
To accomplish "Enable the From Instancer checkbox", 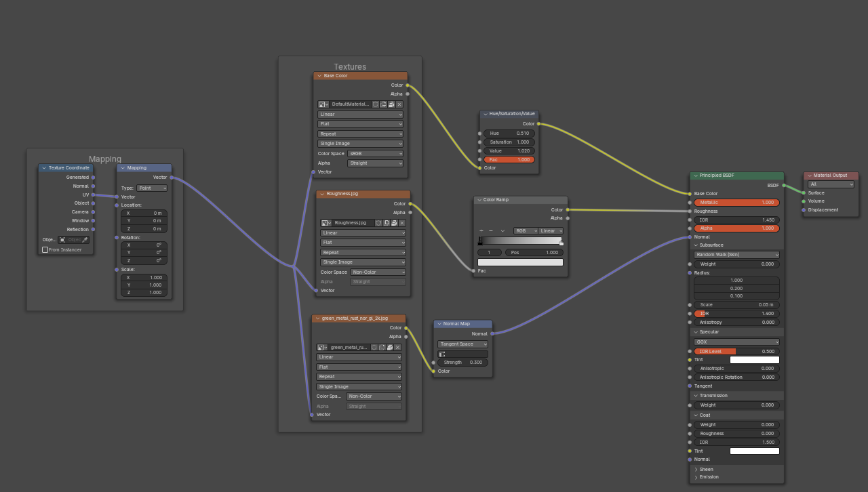I will pyautogui.click(x=45, y=250).
